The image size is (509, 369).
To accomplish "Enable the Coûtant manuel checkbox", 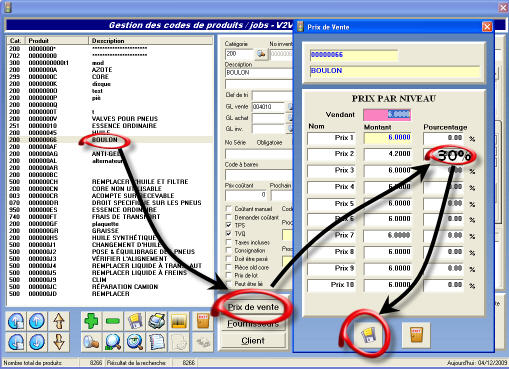I will tap(229, 209).
